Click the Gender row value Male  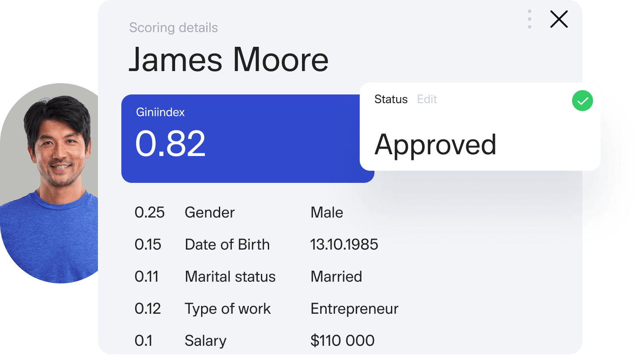click(326, 212)
